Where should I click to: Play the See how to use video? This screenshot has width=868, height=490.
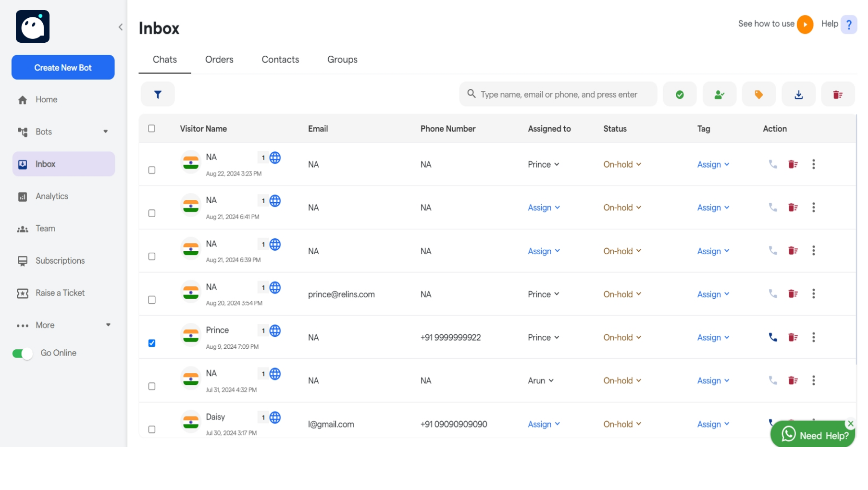coord(805,24)
